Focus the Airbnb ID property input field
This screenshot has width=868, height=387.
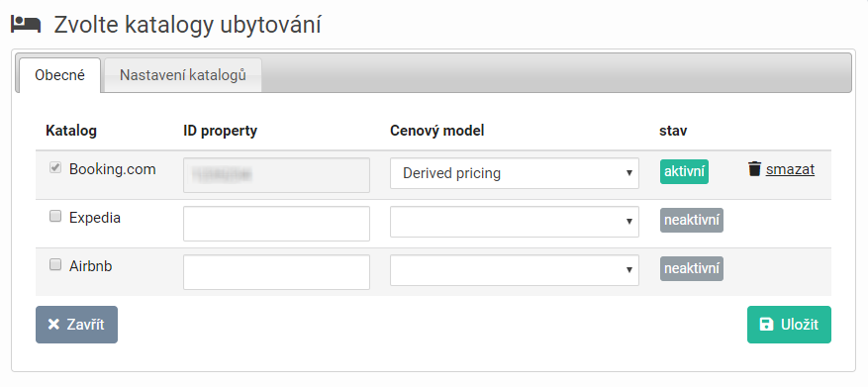coord(276,272)
